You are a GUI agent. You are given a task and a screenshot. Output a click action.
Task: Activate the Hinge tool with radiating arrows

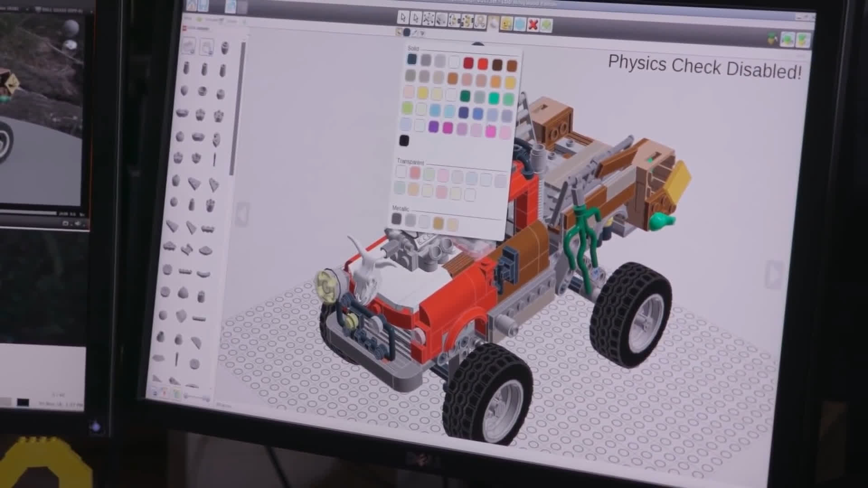coord(429,19)
